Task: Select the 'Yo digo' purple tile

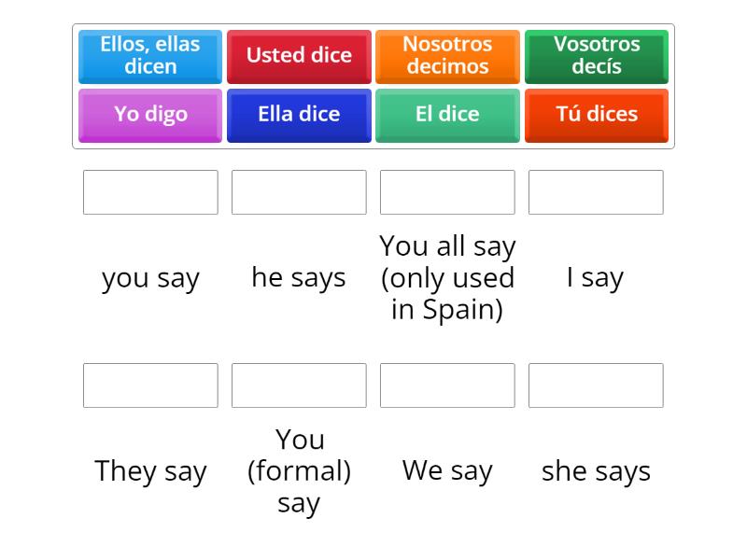Action: 149,115
